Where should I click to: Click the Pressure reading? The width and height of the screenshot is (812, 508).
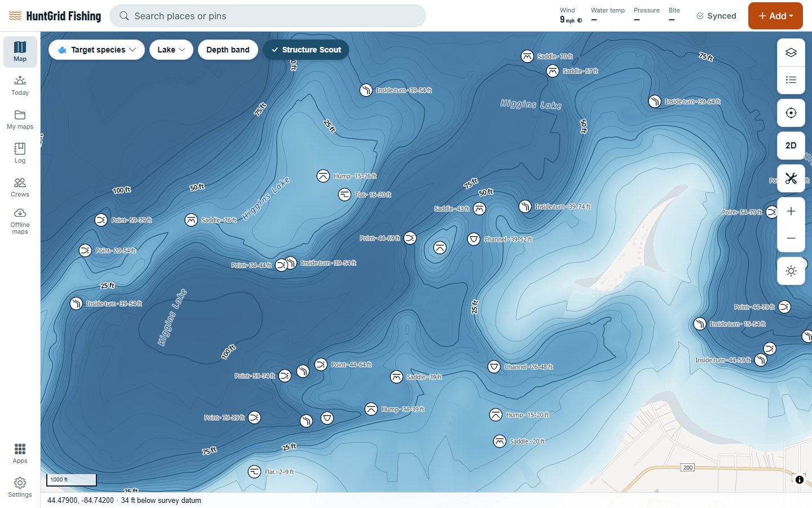click(x=646, y=15)
